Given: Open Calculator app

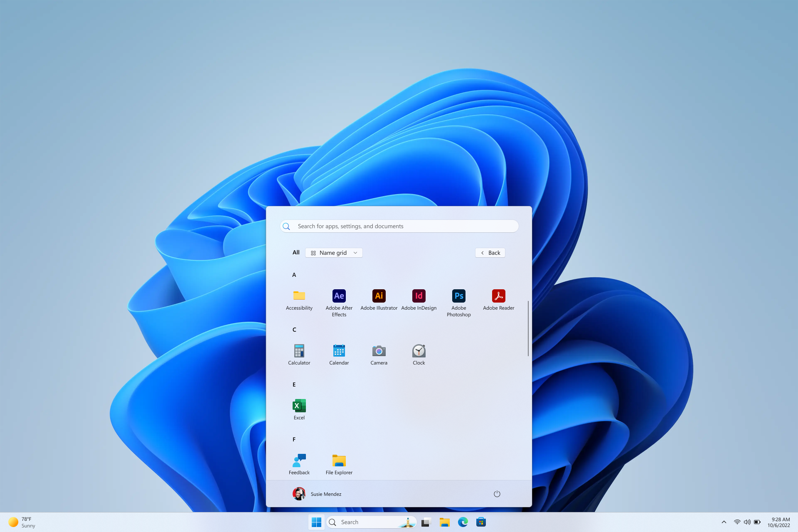Looking at the screenshot, I should [x=299, y=351].
